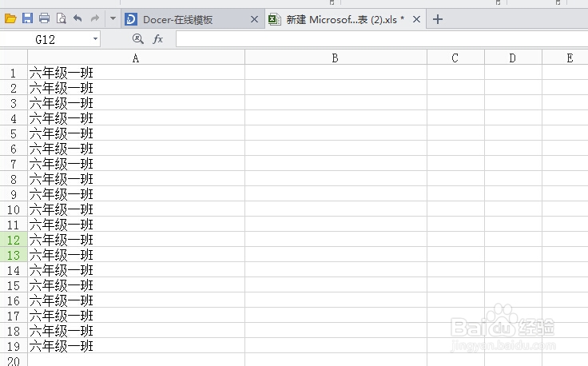
Task: Click cell A19 containing 六年级一班
Action: [136, 346]
